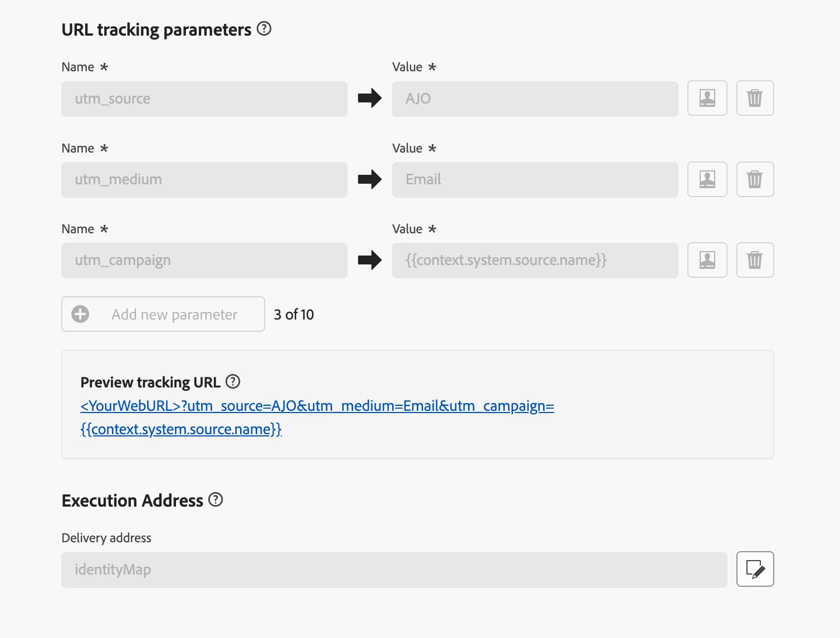
Task: Delete the utm_medium parameter row
Action: [755, 179]
